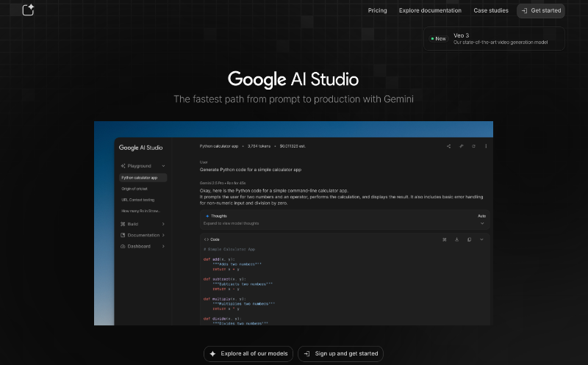Collapse the Code block chevron
The width and height of the screenshot is (588, 365).
point(481,239)
